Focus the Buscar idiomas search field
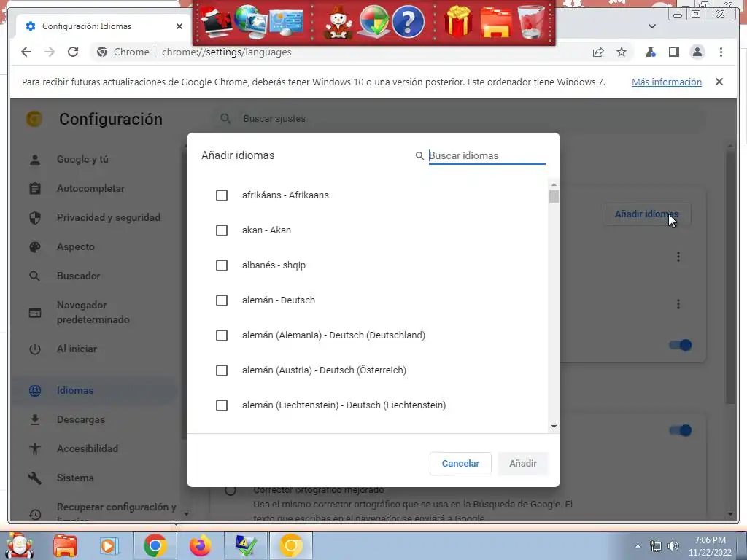This screenshot has width=747, height=560. click(487, 156)
